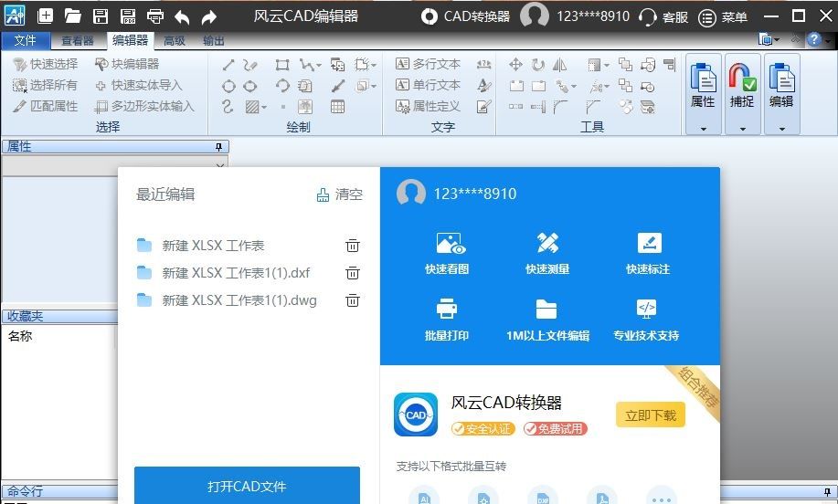Pick the arc drawing tool
This screenshot has height=504, width=838.
pos(282,86)
